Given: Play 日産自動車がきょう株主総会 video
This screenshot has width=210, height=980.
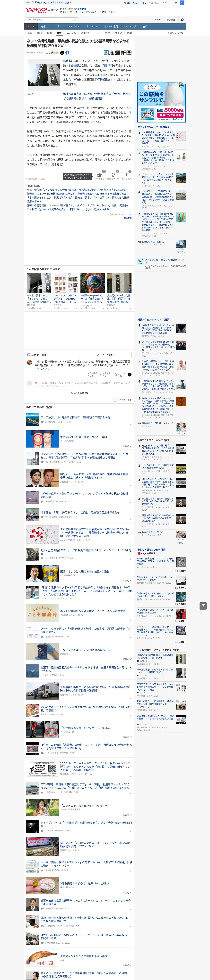Looking at the screenshot, I should tap(181, 450).
